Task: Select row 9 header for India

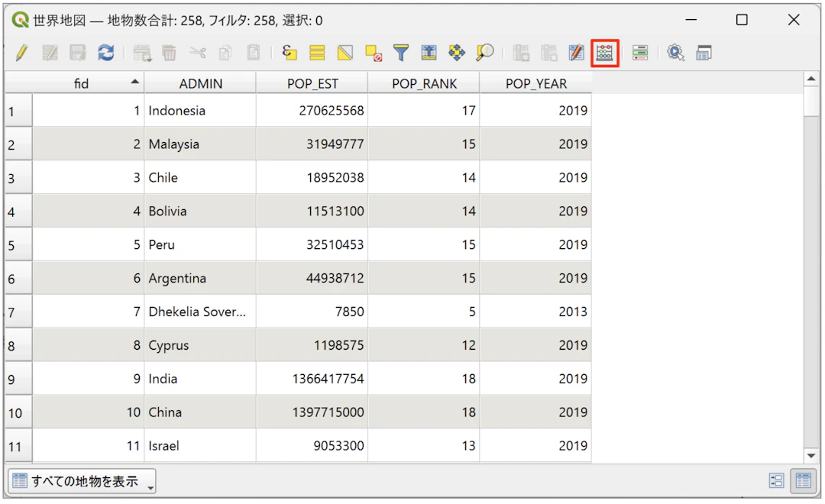Action: pyautogui.click(x=18, y=379)
